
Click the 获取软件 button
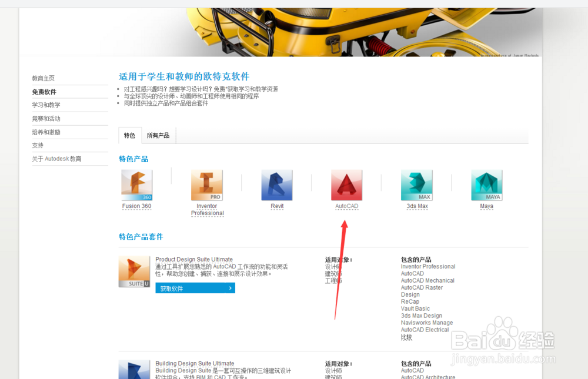pyautogui.click(x=195, y=288)
